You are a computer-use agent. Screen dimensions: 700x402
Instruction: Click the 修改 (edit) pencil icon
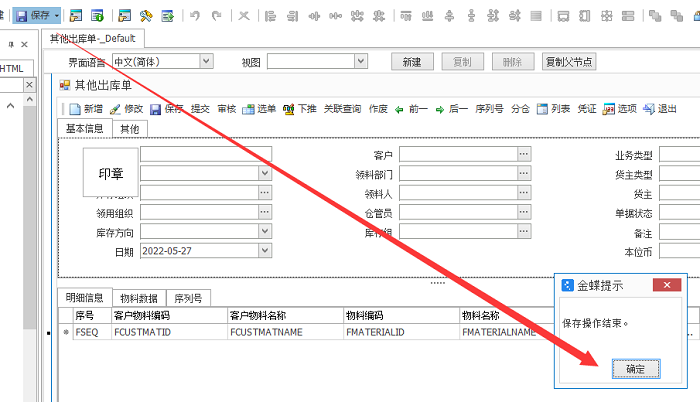coord(116,109)
